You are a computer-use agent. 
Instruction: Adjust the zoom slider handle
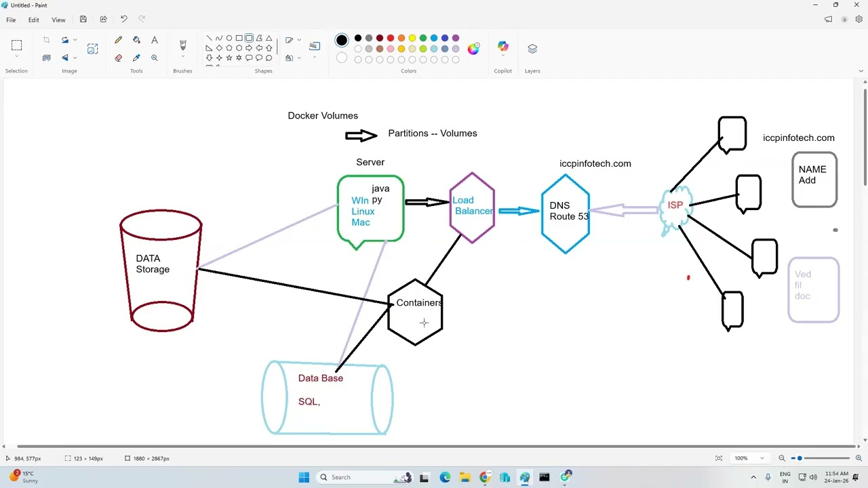(x=800, y=458)
